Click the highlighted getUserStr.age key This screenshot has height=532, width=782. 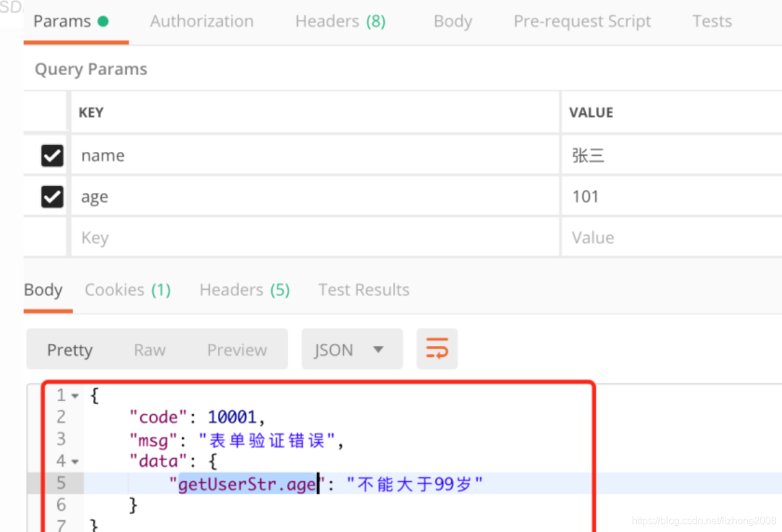pyautogui.click(x=247, y=484)
